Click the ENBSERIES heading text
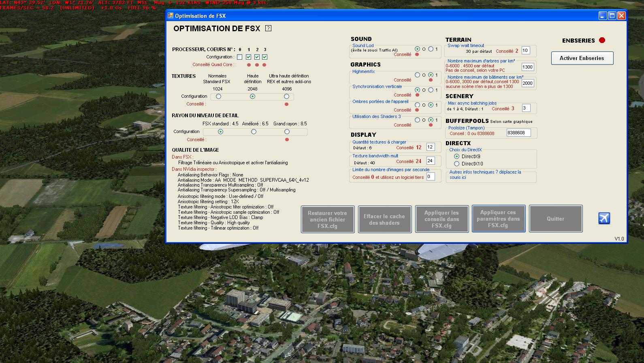 (578, 41)
